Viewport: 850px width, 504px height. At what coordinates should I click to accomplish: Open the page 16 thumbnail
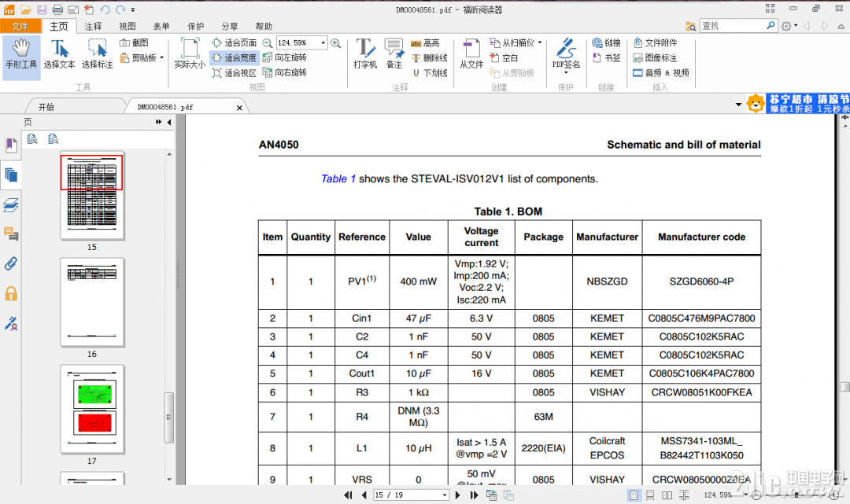[x=92, y=302]
